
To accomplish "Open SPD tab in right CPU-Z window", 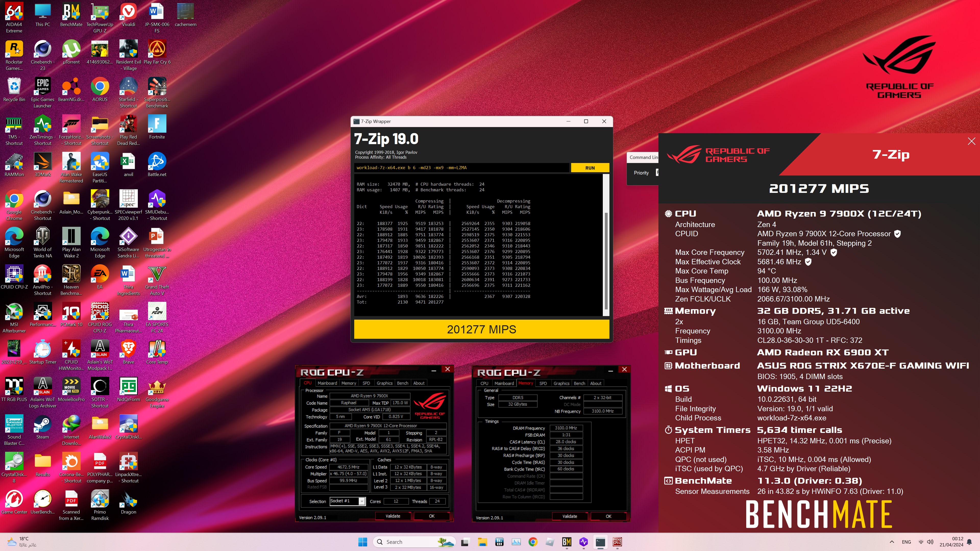I will [x=543, y=383].
